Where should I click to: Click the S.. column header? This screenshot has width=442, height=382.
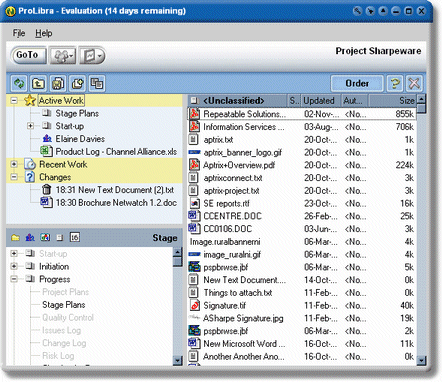tap(294, 100)
